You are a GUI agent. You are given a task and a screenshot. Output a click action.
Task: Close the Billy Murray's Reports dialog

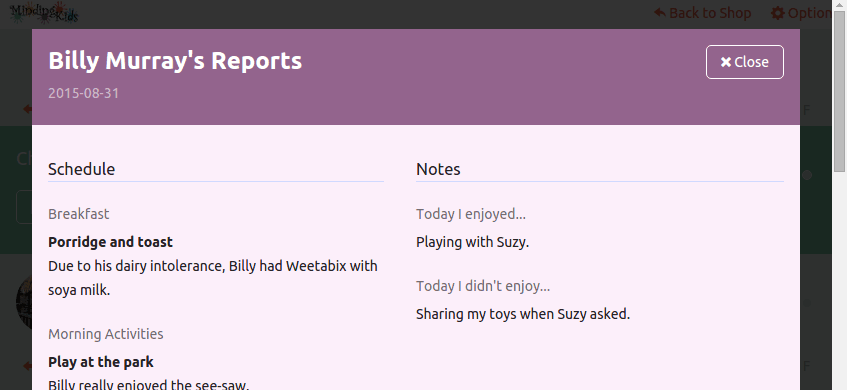744,62
